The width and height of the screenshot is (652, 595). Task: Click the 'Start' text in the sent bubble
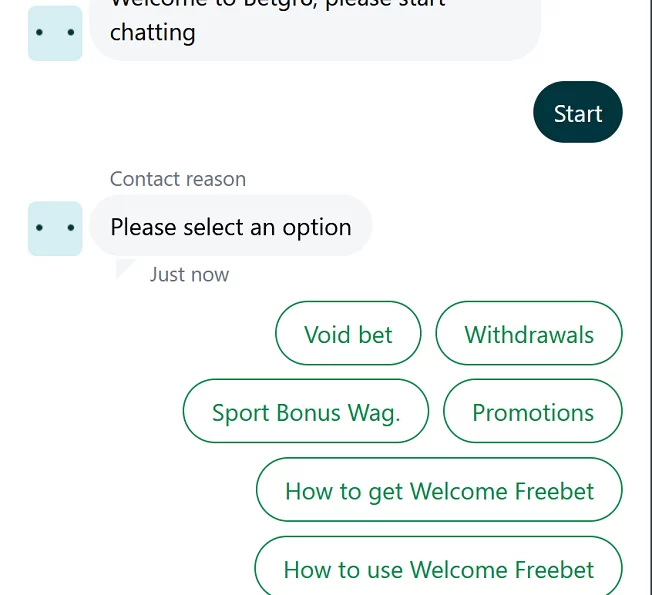(578, 114)
